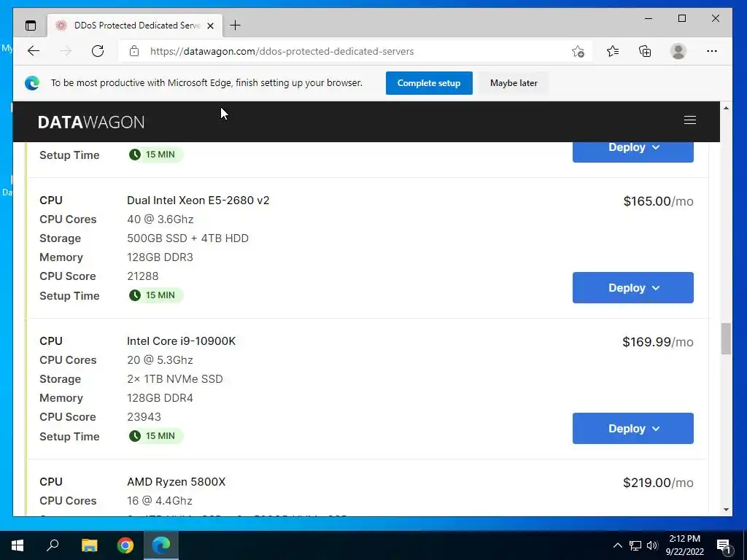Close the DDoS Protected Dedicated Servers tab
Screen dimensions: 747x560
coord(210,26)
